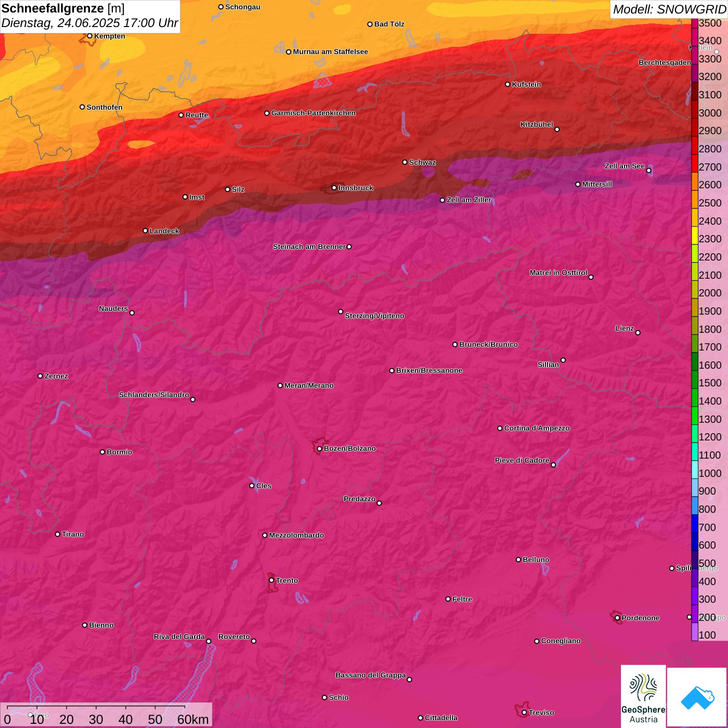Click the Zell am Ziller label
728x728 pixels.
coord(469,200)
